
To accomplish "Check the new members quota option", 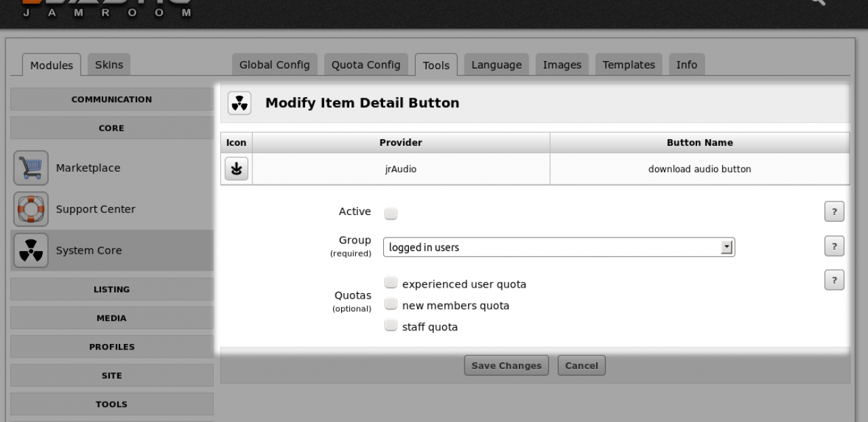I will [391, 305].
